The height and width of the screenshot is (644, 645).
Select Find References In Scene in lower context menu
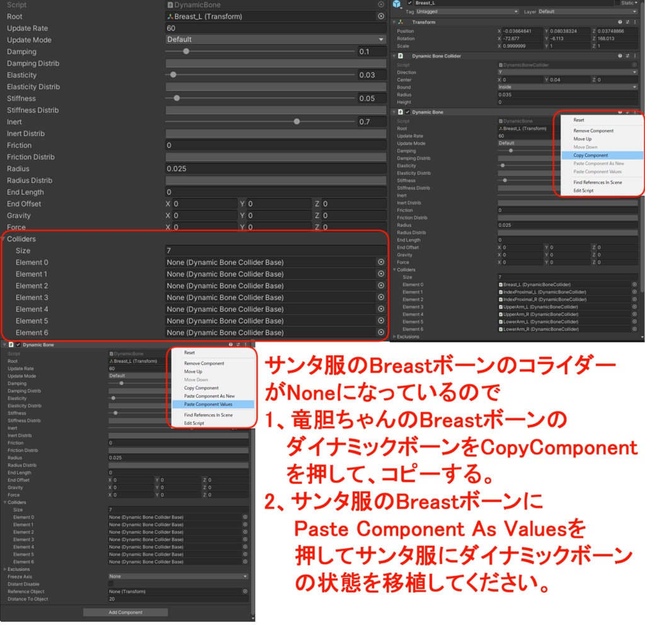[208, 415]
